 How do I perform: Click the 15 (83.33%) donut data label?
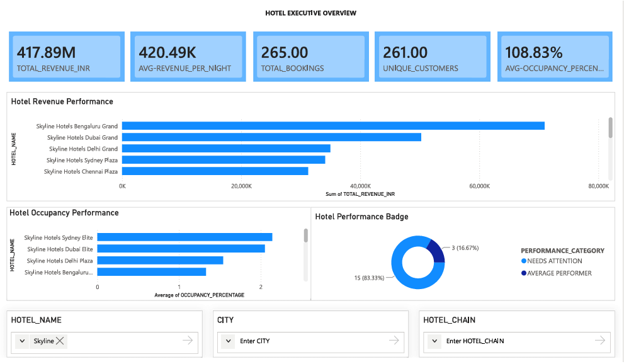370,278
